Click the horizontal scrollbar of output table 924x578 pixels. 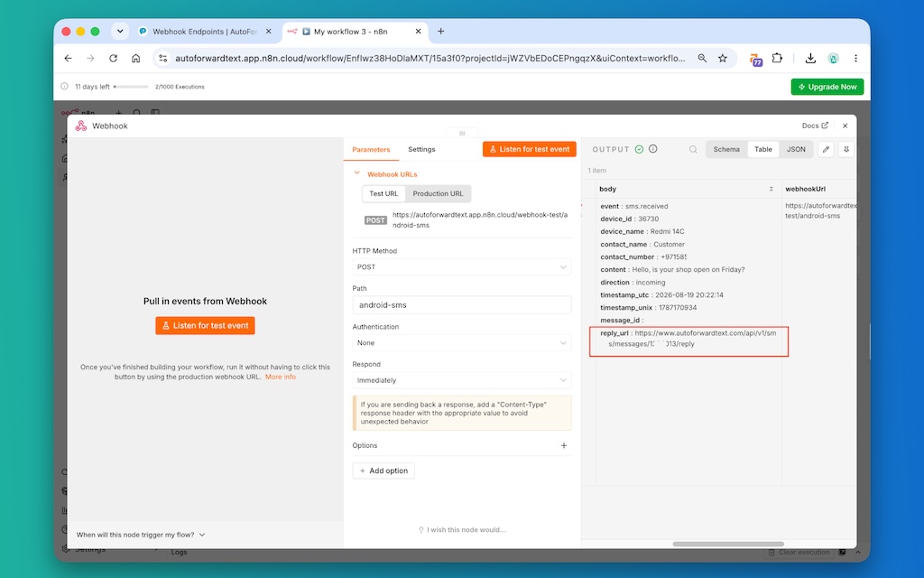(728, 544)
